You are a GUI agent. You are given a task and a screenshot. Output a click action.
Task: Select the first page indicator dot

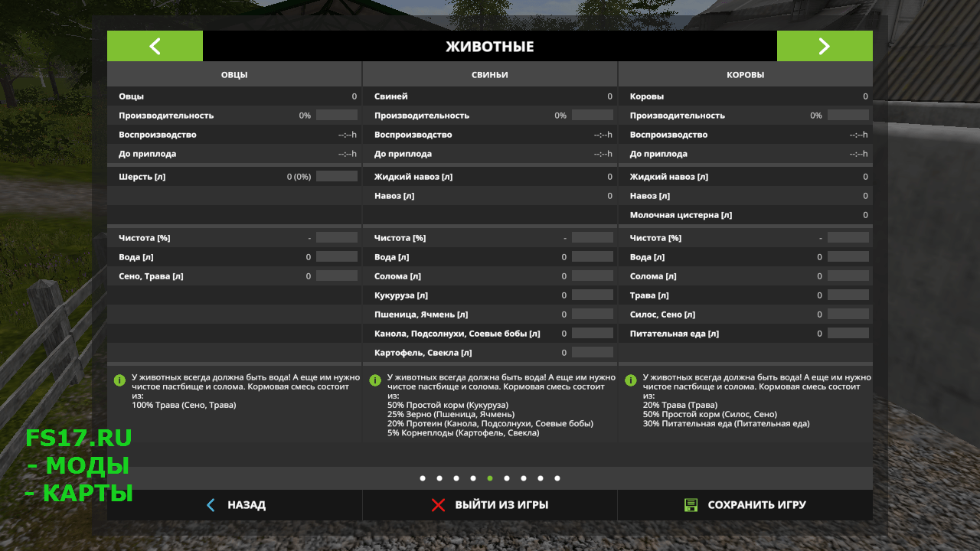pyautogui.click(x=423, y=478)
